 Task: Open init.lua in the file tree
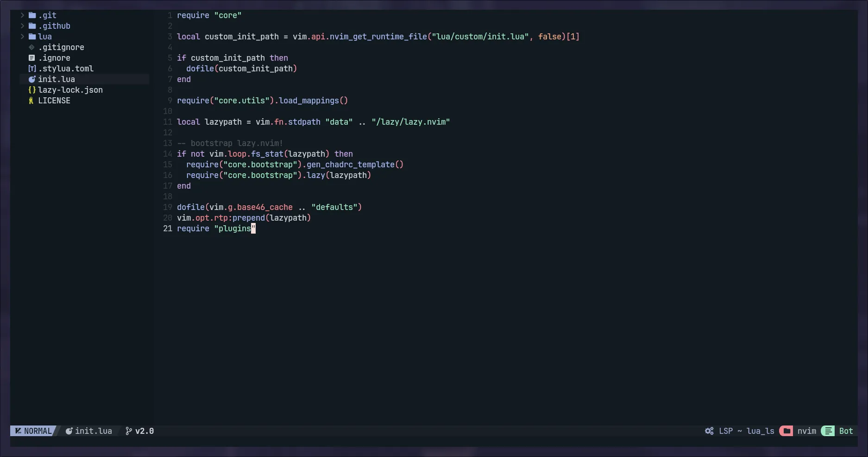click(57, 79)
